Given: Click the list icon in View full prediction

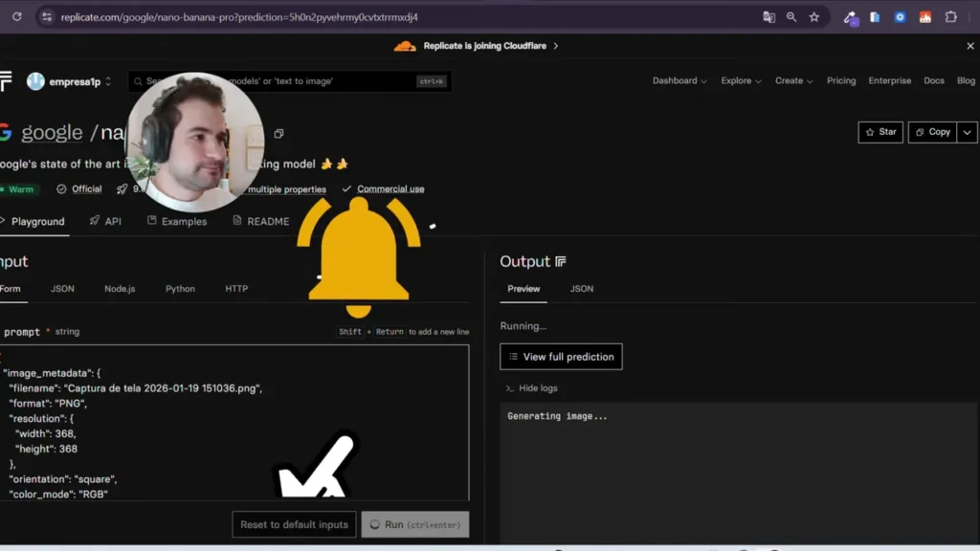Looking at the screenshot, I should [514, 356].
